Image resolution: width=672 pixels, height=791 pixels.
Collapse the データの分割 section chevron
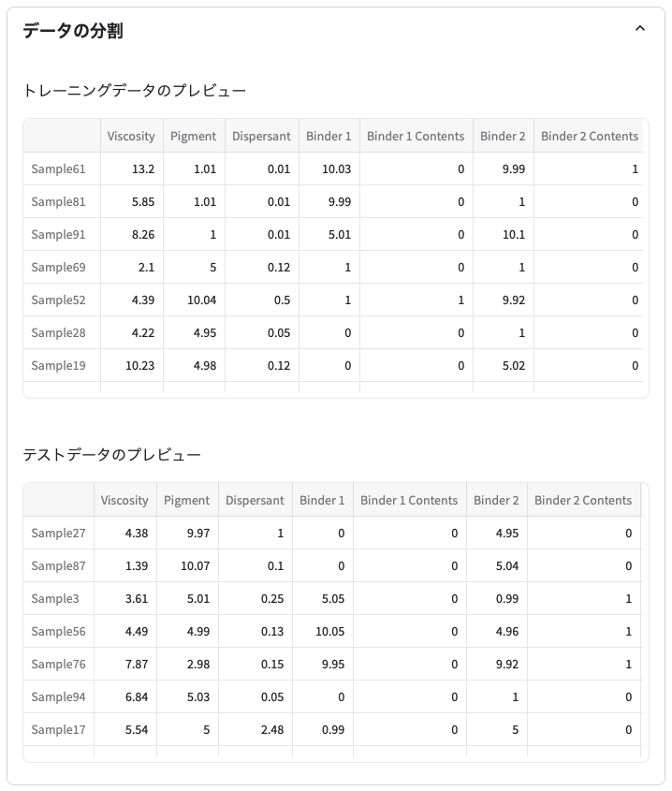tap(640, 29)
